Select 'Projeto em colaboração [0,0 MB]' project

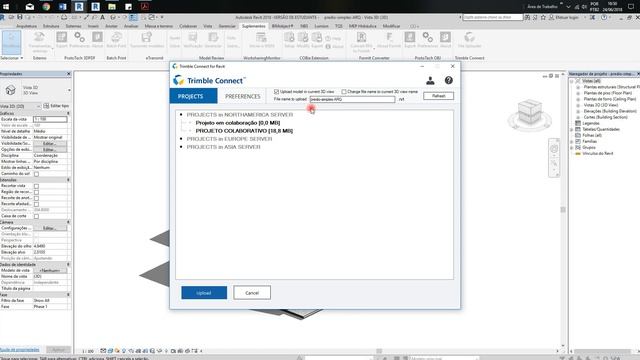click(x=238, y=123)
